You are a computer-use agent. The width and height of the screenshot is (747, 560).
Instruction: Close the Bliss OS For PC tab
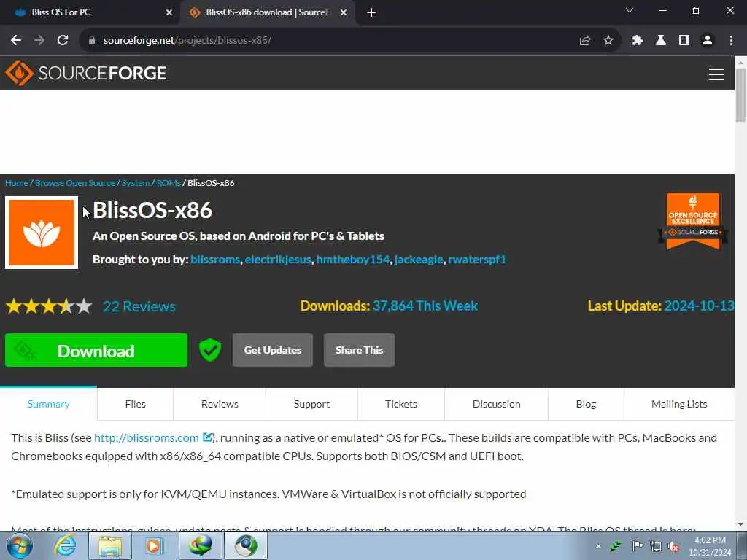point(169,12)
